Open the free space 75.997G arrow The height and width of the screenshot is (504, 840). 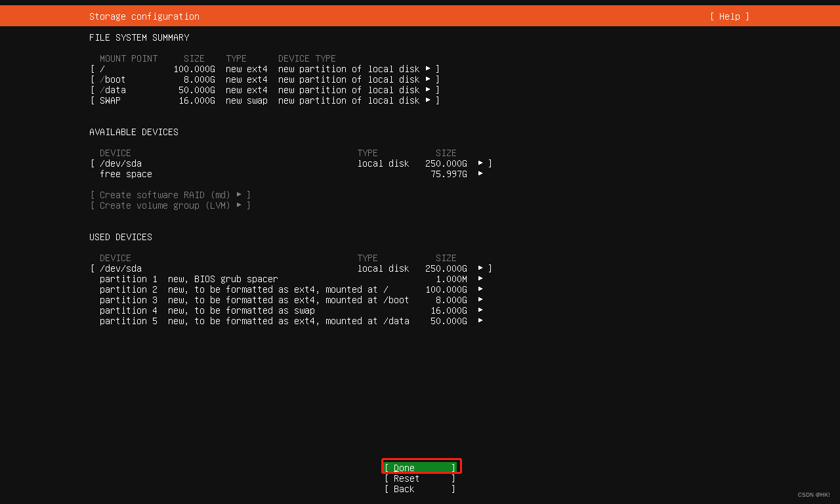tap(480, 173)
